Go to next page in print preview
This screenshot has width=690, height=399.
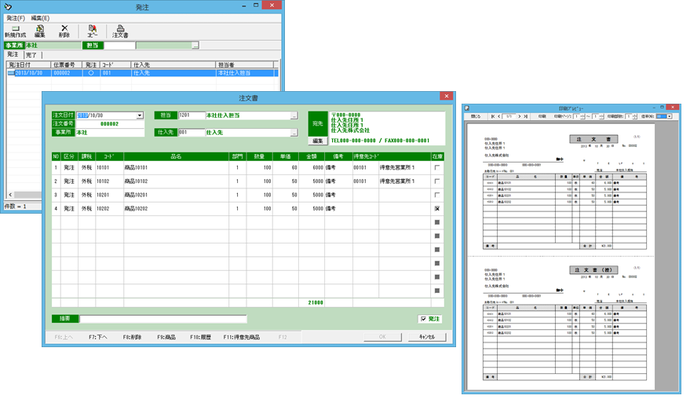pos(519,117)
